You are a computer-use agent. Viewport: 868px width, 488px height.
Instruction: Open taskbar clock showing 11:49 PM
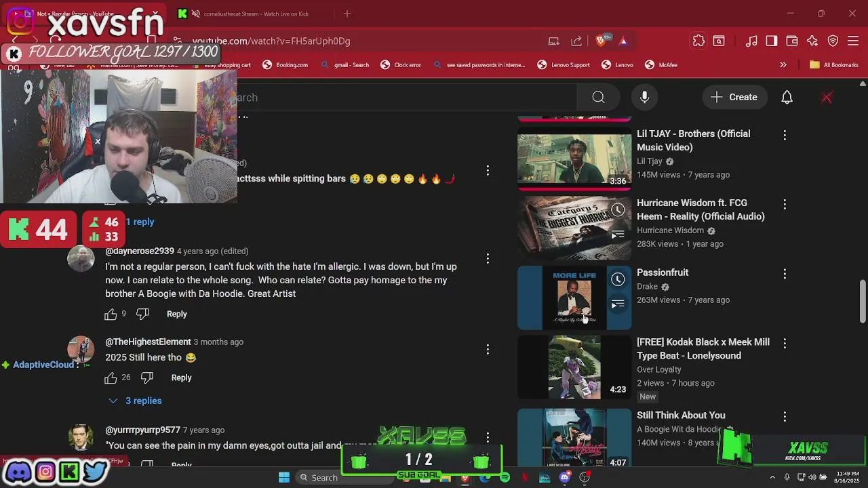pyautogui.click(x=847, y=477)
